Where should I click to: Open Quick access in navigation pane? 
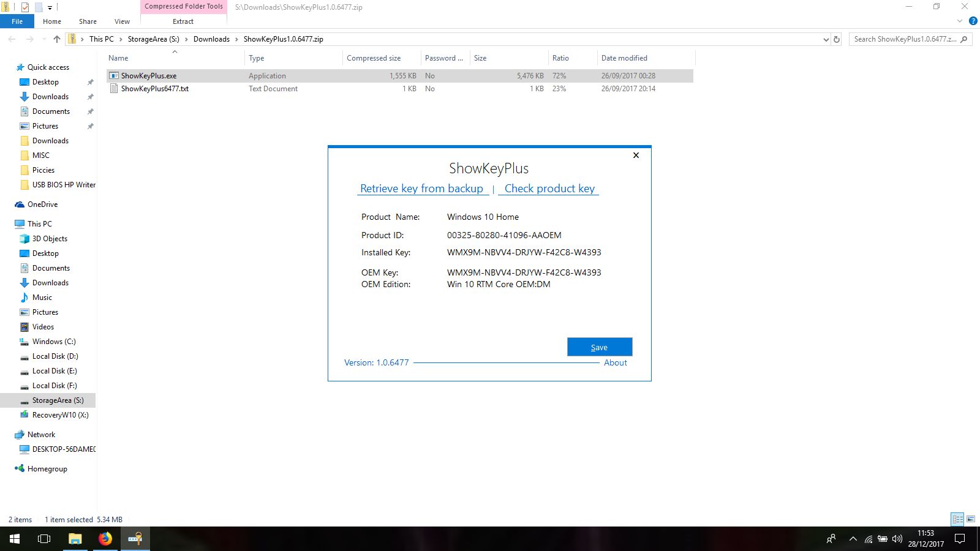point(48,67)
